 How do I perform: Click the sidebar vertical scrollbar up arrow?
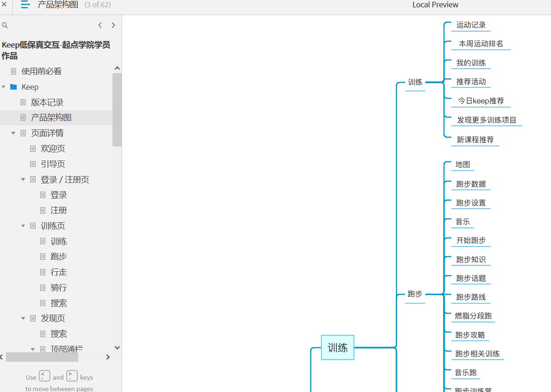coord(117,68)
